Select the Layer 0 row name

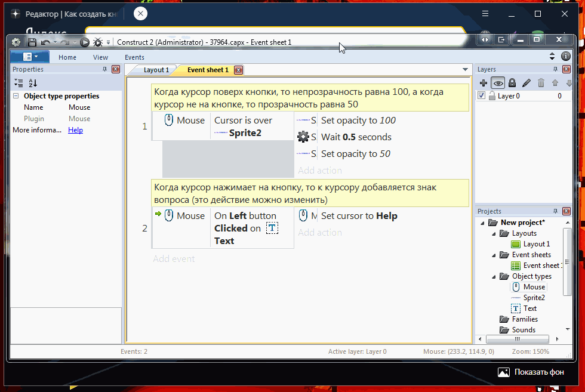pyautogui.click(x=509, y=96)
